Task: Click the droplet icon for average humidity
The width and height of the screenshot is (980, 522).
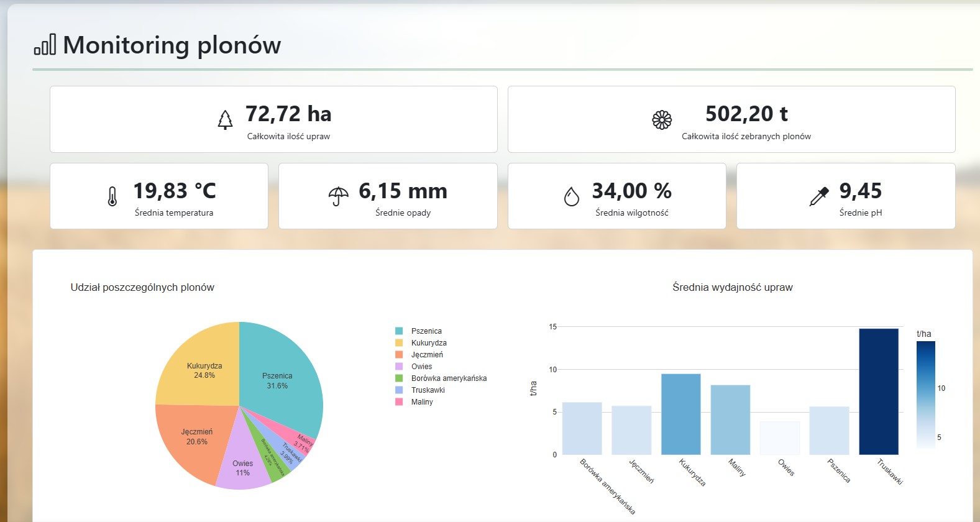Action: pyautogui.click(x=571, y=196)
